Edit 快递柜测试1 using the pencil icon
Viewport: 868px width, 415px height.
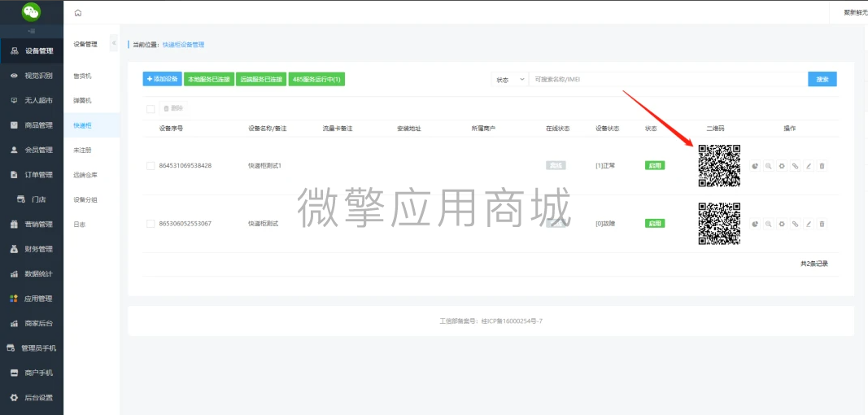(x=809, y=166)
